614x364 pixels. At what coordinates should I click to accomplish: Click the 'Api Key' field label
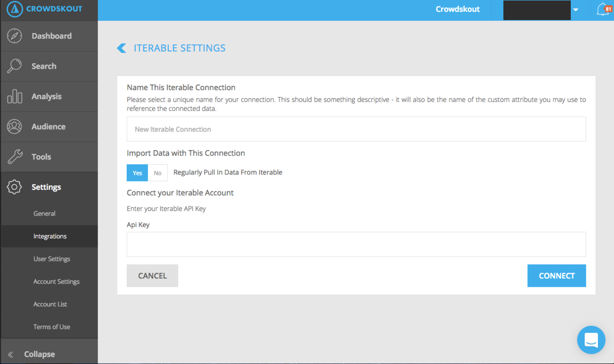tap(138, 225)
